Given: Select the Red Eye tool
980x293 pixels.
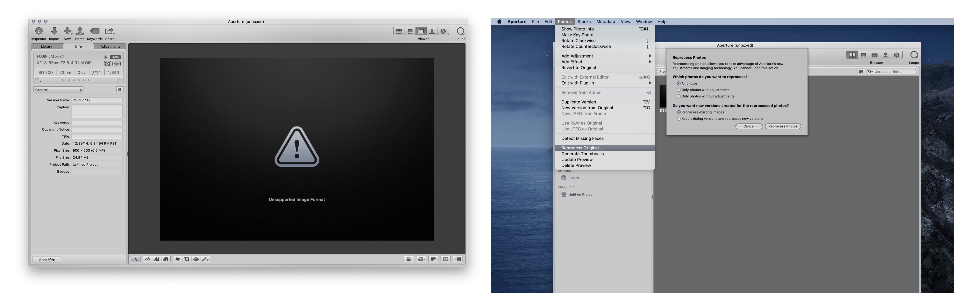Looking at the screenshot, I should pos(196,259).
